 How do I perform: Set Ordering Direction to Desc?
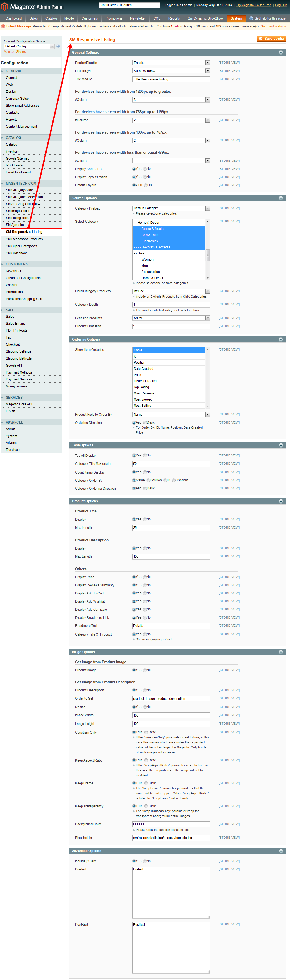click(x=145, y=423)
